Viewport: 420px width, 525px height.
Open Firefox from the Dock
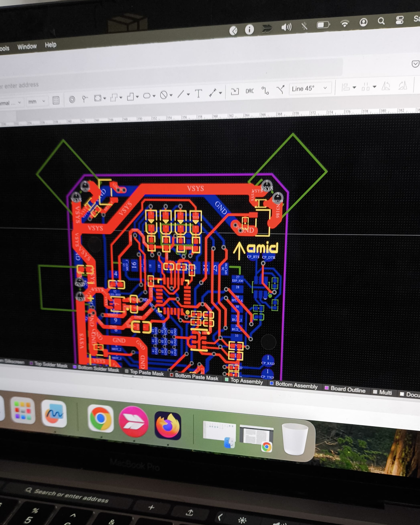[168, 425]
